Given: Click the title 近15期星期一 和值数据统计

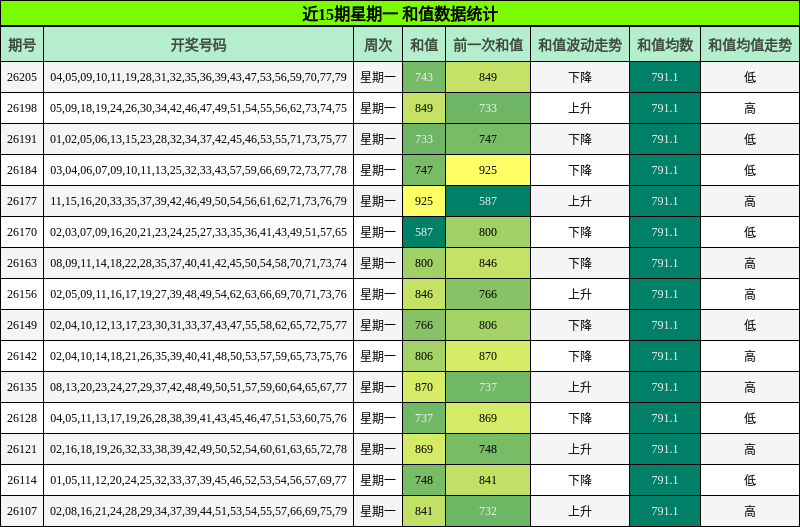Looking at the screenshot, I should [x=399, y=14].
